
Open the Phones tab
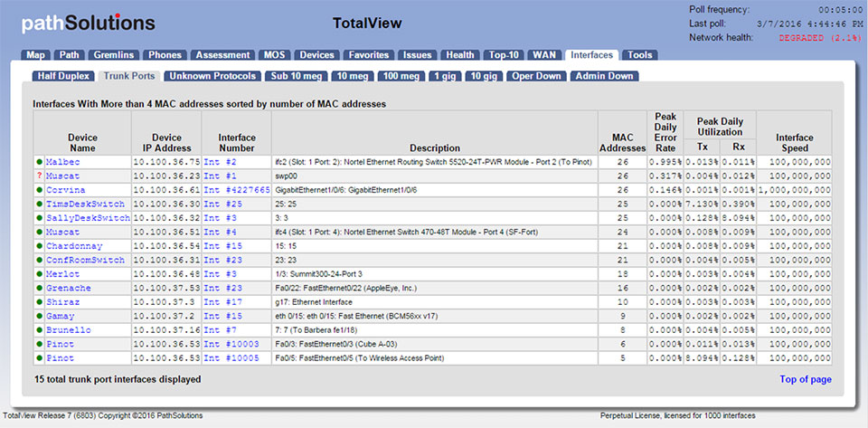[x=165, y=55]
